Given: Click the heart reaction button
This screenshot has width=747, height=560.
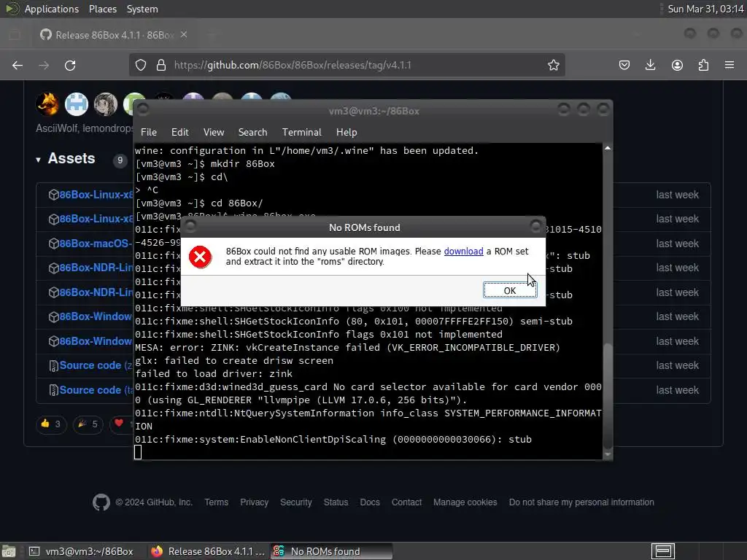Looking at the screenshot, I should (122, 424).
